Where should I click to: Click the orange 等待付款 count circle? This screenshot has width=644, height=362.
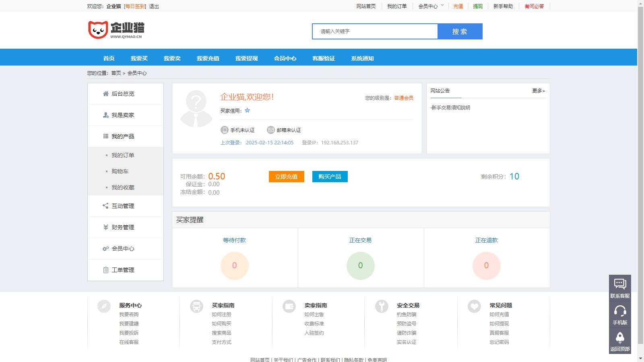234,265
